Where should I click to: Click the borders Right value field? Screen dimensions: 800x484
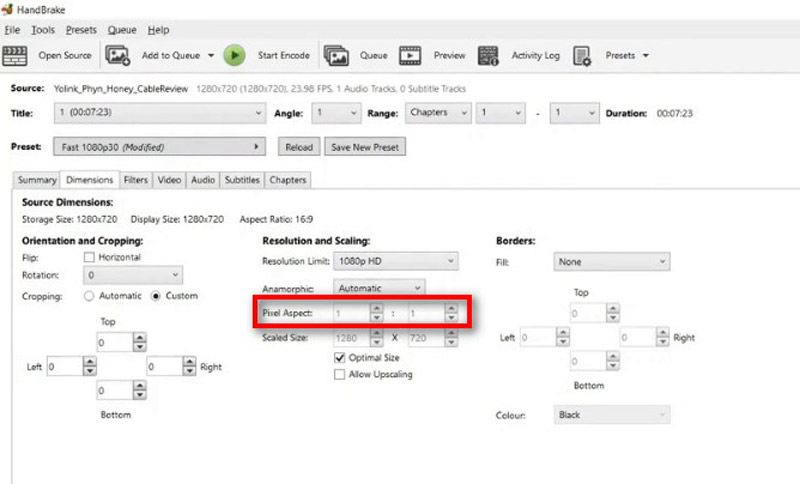click(638, 337)
